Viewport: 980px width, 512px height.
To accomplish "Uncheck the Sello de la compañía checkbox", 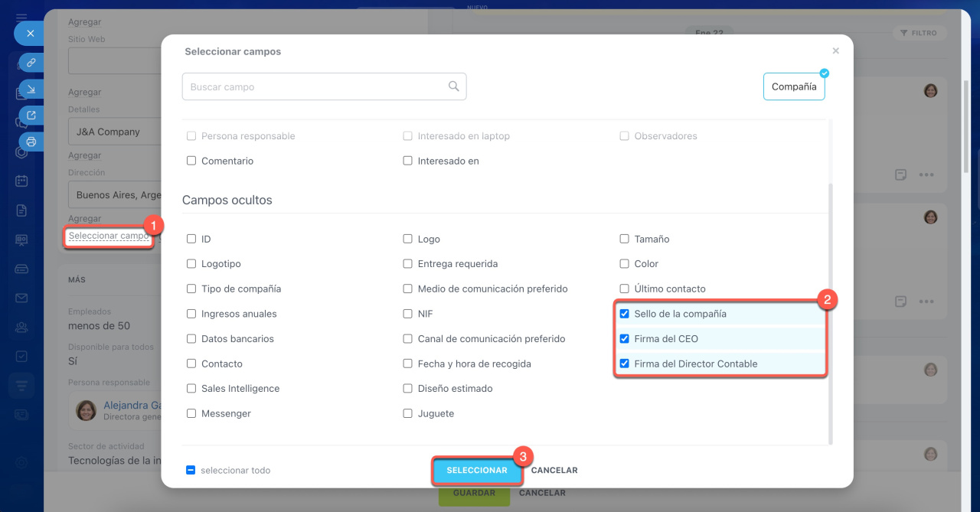I will [624, 314].
